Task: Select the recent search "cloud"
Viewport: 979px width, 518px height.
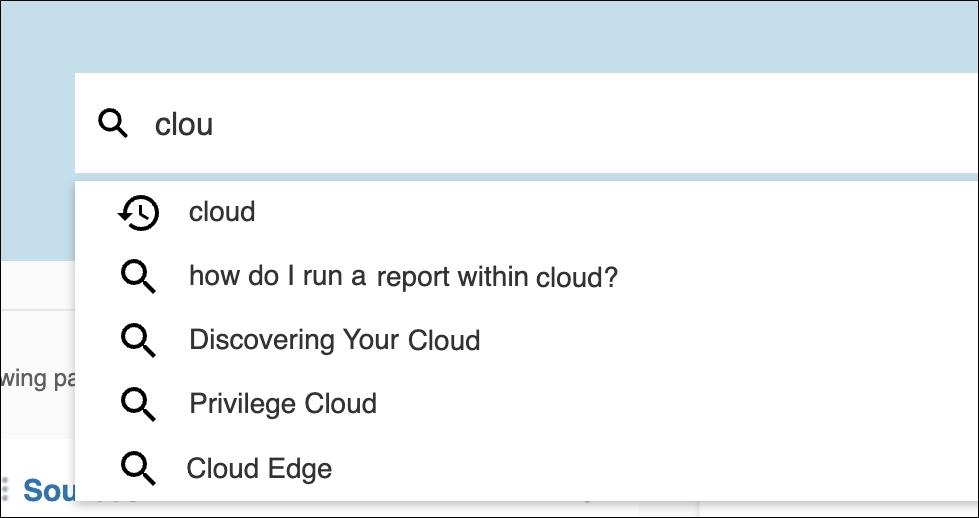Action: tap(222, 212)
